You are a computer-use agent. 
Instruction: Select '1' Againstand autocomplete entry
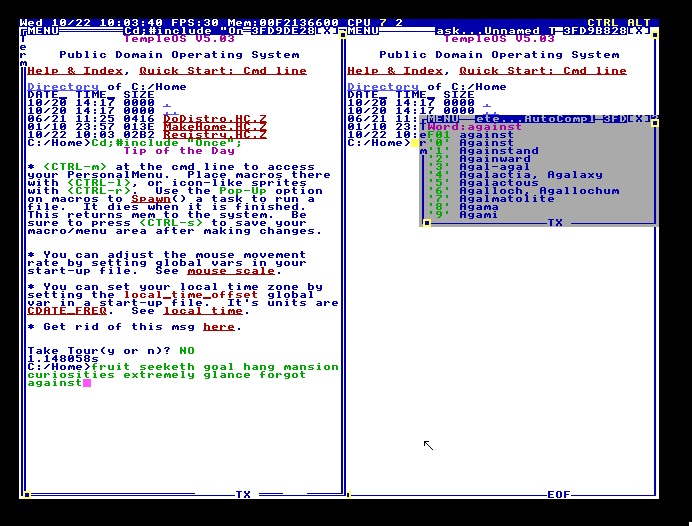[x=483, y=151]
